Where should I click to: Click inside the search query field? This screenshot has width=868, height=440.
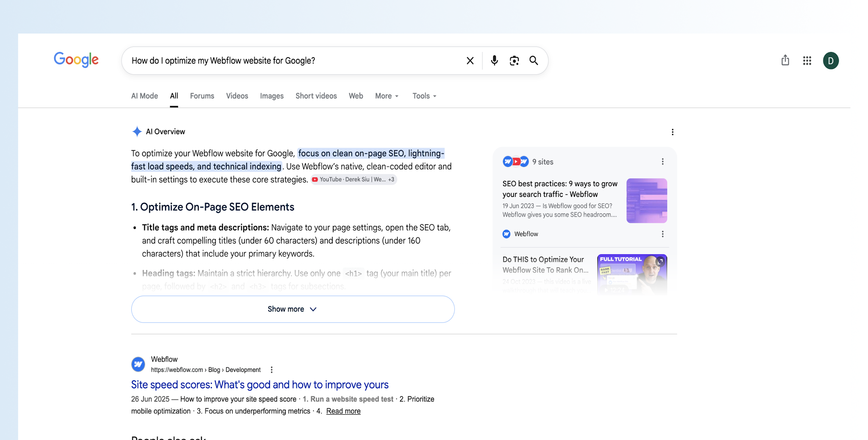pyautogui.click(x=292, y=61)
